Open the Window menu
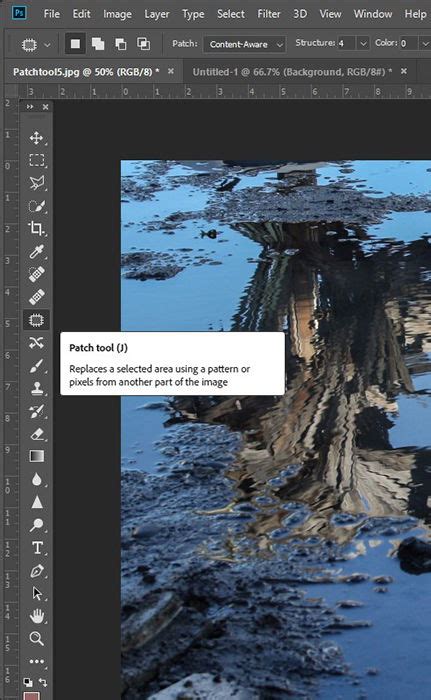431x700 pixels. tap(373, 14)
